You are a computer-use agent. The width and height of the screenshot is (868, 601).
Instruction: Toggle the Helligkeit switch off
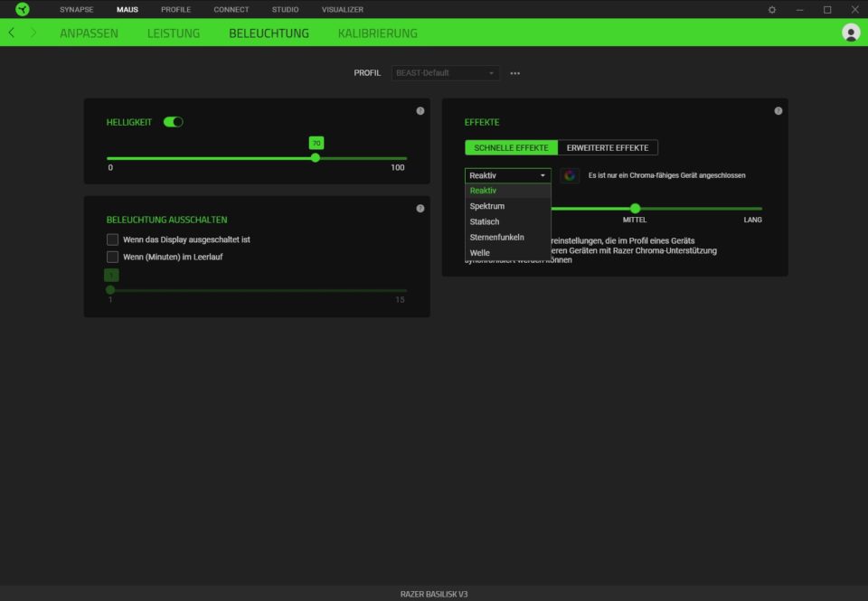coord(173,122)
